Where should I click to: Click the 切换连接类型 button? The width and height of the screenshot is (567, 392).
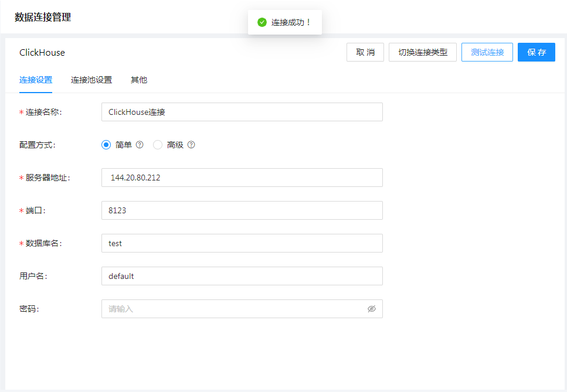423,52
